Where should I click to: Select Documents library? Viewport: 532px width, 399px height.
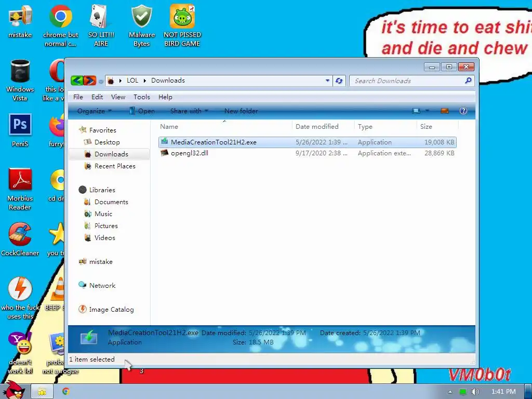111,202
